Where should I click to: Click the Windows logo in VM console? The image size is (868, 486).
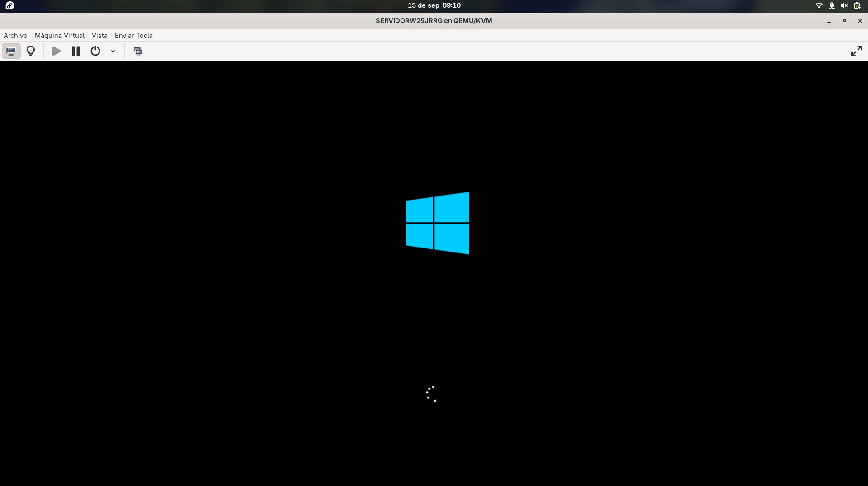tap(438, 223)
